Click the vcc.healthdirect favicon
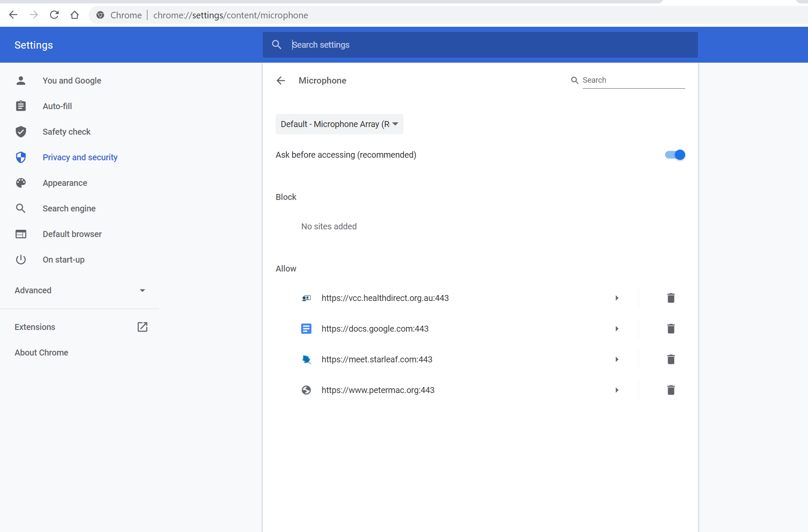The height and width of the screenshot is (532, 808). 306,298
